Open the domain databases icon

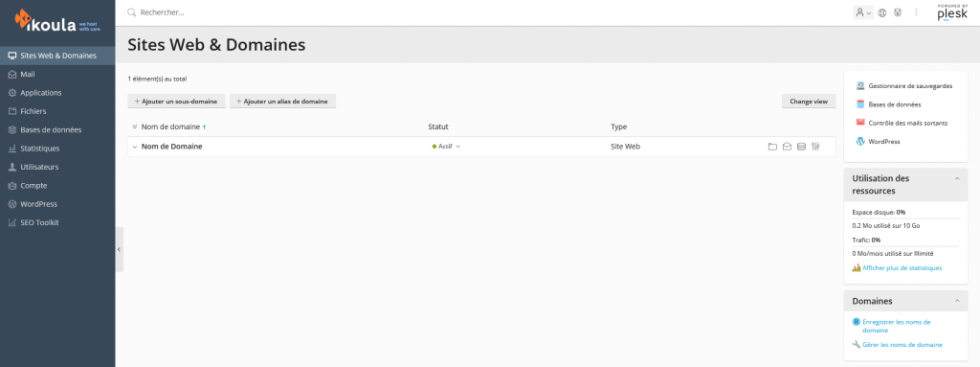pyautogui.click(x=801, y=147)
